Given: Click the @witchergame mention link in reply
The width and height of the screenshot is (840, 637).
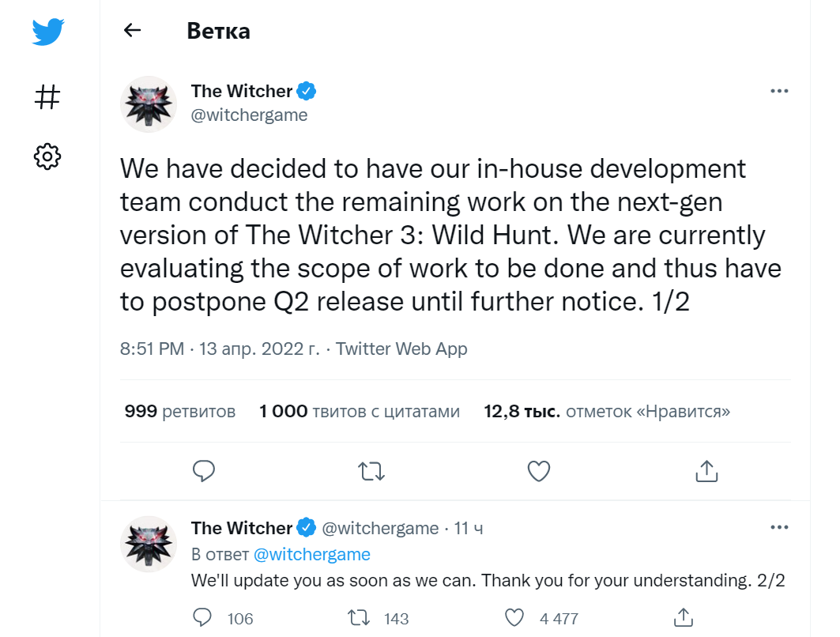Looking at the screenshot, I should (x=311, y=554).
